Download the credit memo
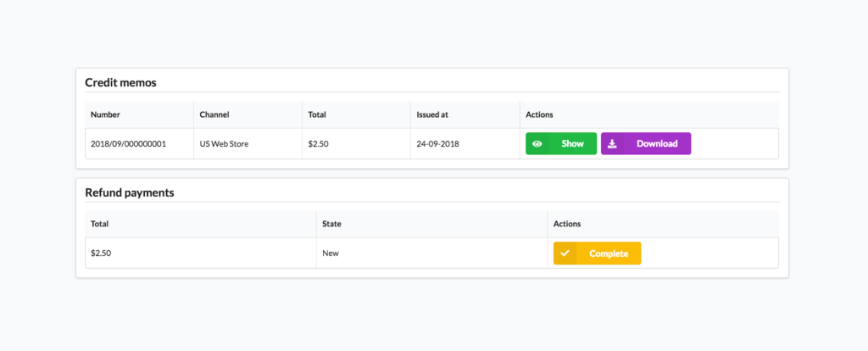Viewport: 868px width, 351px height. click(x=645, y=143)
